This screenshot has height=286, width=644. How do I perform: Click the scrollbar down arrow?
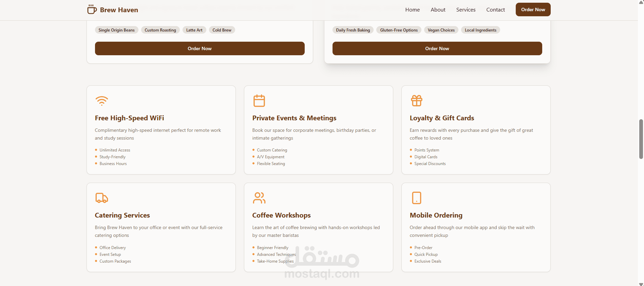point(641,284)
